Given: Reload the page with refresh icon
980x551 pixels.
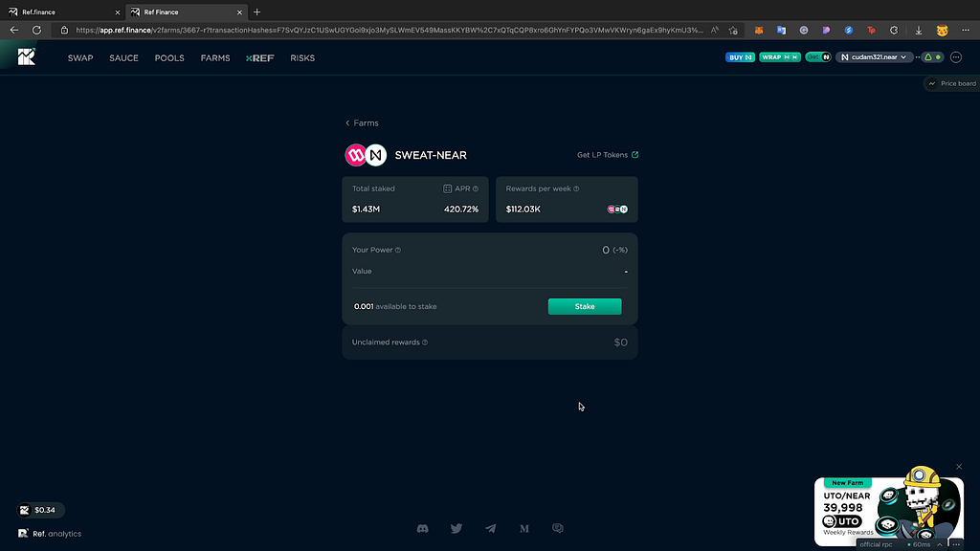Looking at the screenshot, I should (37, 30).
